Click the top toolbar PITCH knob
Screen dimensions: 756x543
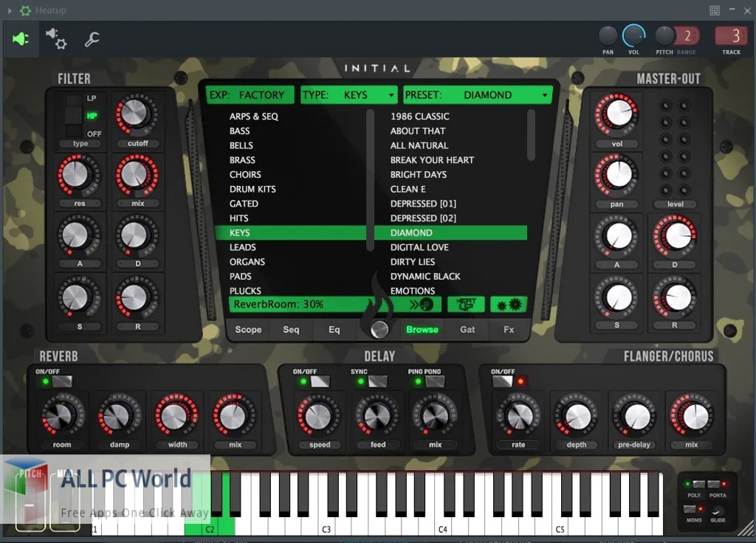coord(664,35)
